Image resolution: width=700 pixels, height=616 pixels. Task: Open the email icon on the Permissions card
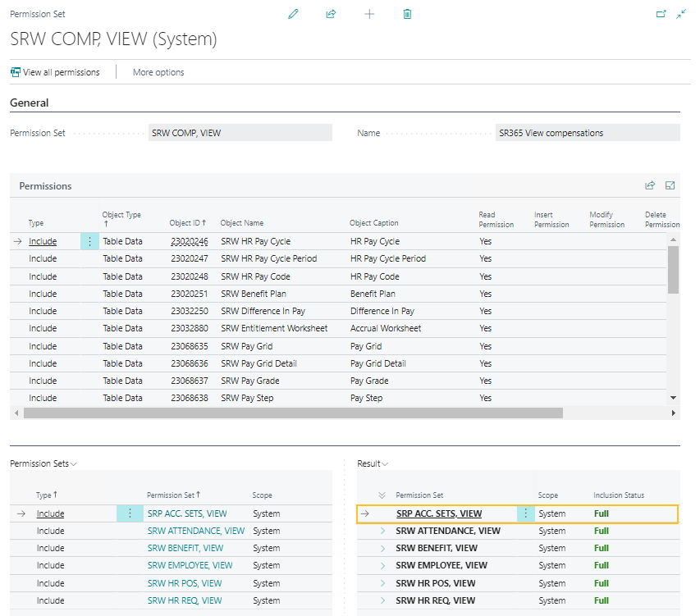(x=669, y=185)
